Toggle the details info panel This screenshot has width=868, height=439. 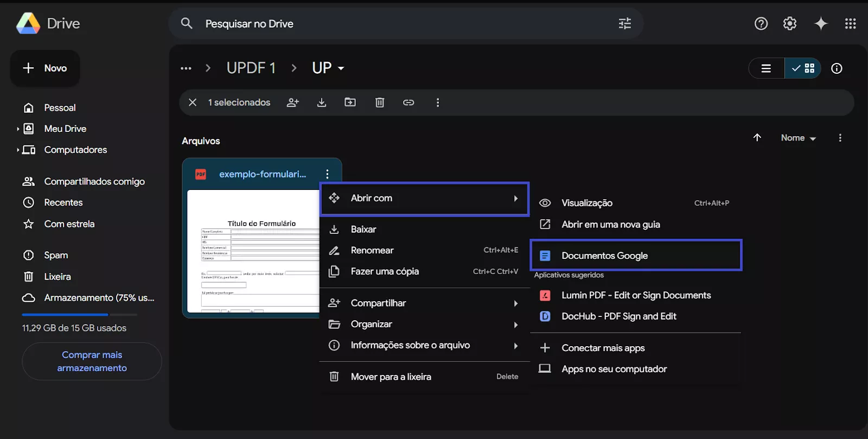tap(837, 68)
